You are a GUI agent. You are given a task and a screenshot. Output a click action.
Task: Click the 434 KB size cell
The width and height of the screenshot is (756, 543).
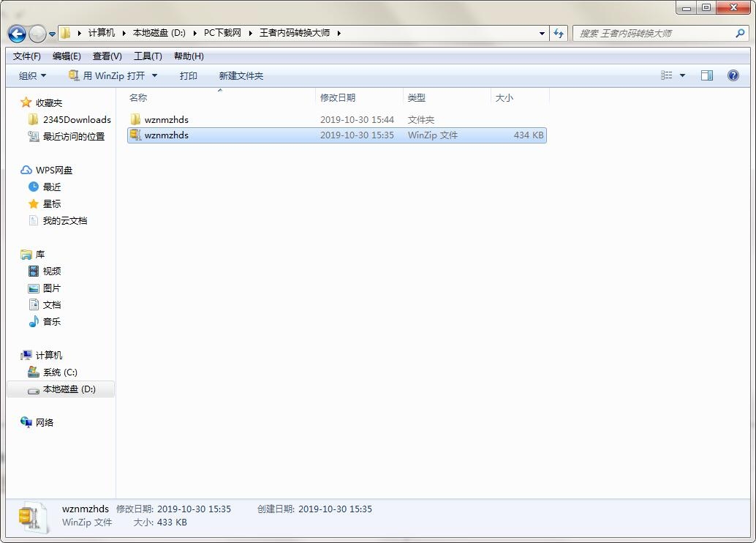pos(529,135)
